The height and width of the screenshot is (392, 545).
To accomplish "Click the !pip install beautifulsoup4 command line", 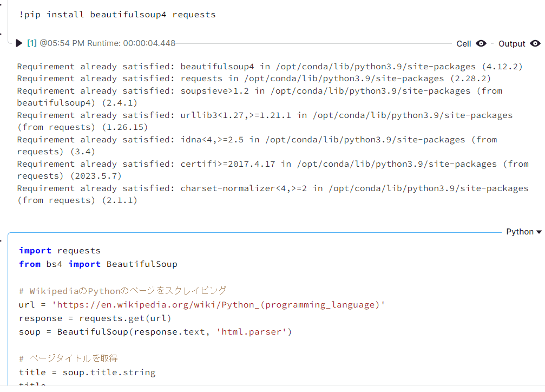I will click(x=118, y=15).
